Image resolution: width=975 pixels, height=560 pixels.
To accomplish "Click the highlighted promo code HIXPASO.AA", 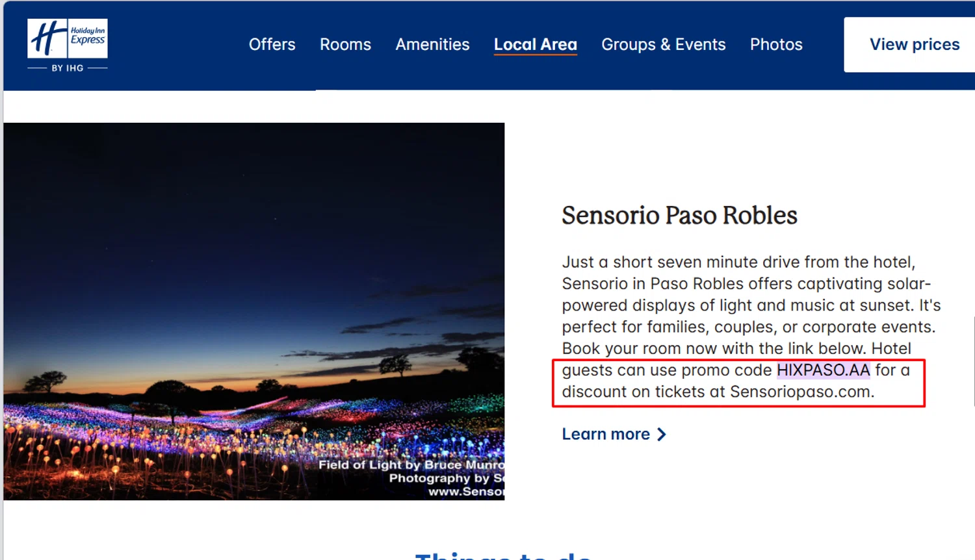I will point(823,370).
